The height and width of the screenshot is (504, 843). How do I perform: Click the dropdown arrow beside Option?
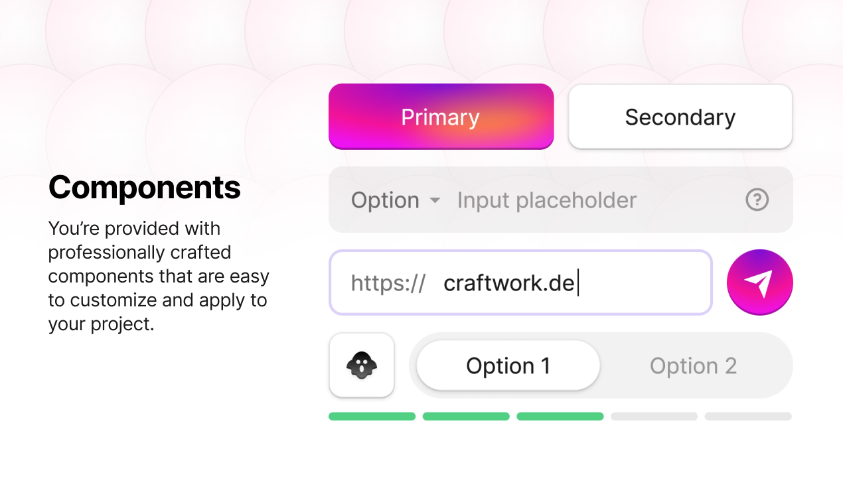[435, 200]
